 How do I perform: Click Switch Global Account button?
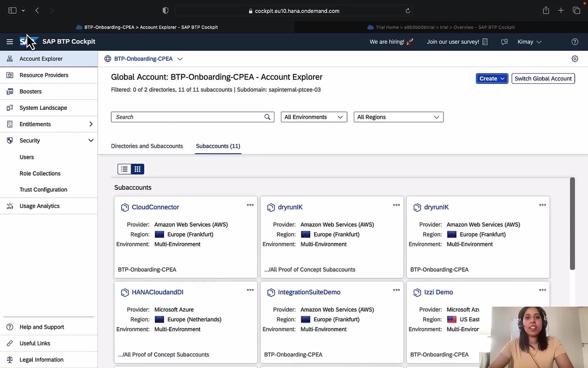pyautogui.click(x=543, y=79)
